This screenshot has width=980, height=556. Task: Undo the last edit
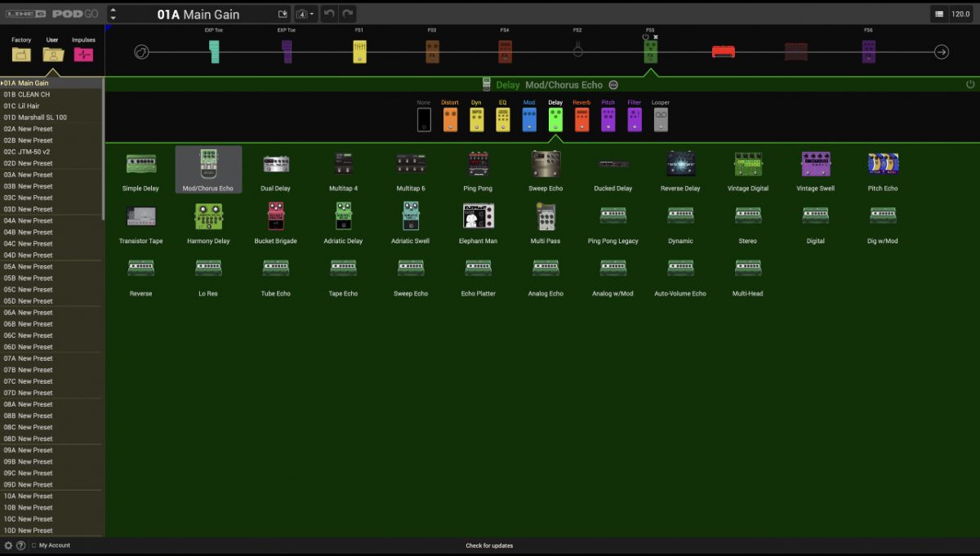(327, 14)
